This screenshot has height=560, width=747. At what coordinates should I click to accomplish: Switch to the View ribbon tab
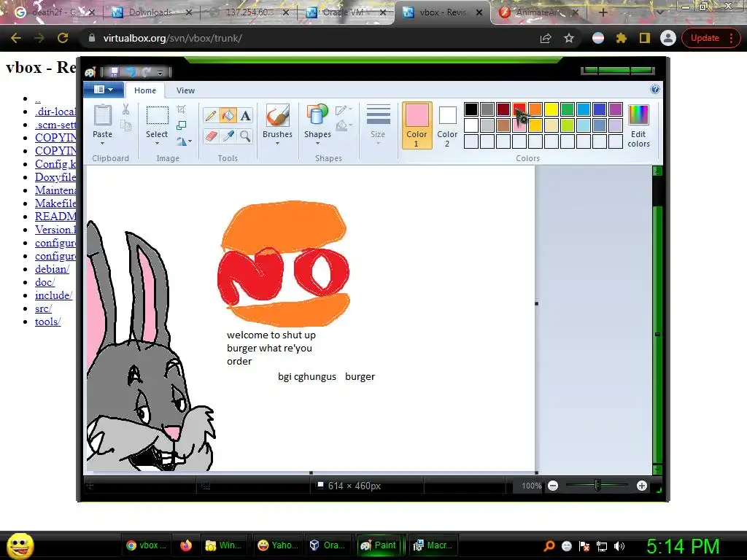pyautogui.click(x=185, y=90)
